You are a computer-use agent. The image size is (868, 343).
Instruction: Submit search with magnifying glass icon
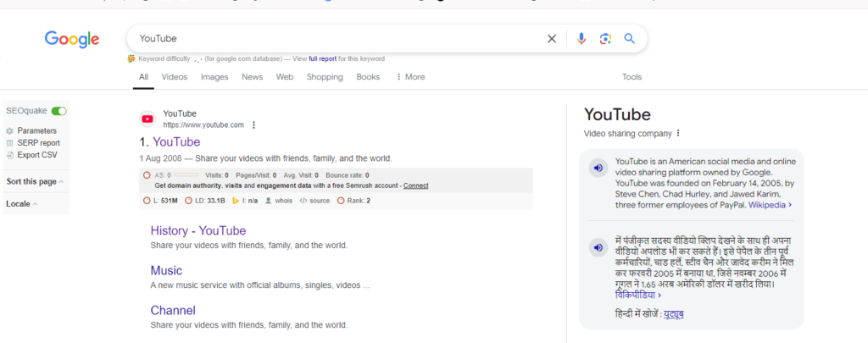coord(630,39)
